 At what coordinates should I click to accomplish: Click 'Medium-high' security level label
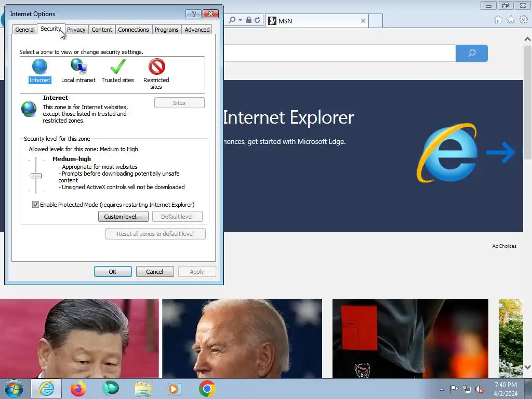pyautogui.click(x=72, y=159)
